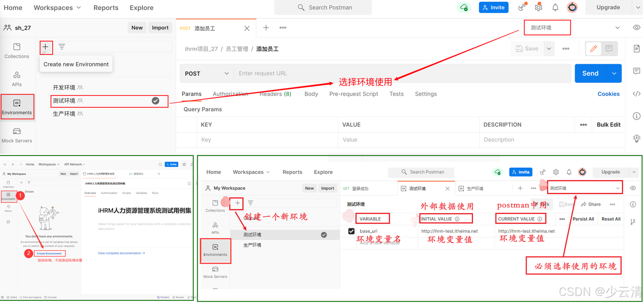Open POST method dropdown
The image size is (644, 303).
(x=207, y=73)
